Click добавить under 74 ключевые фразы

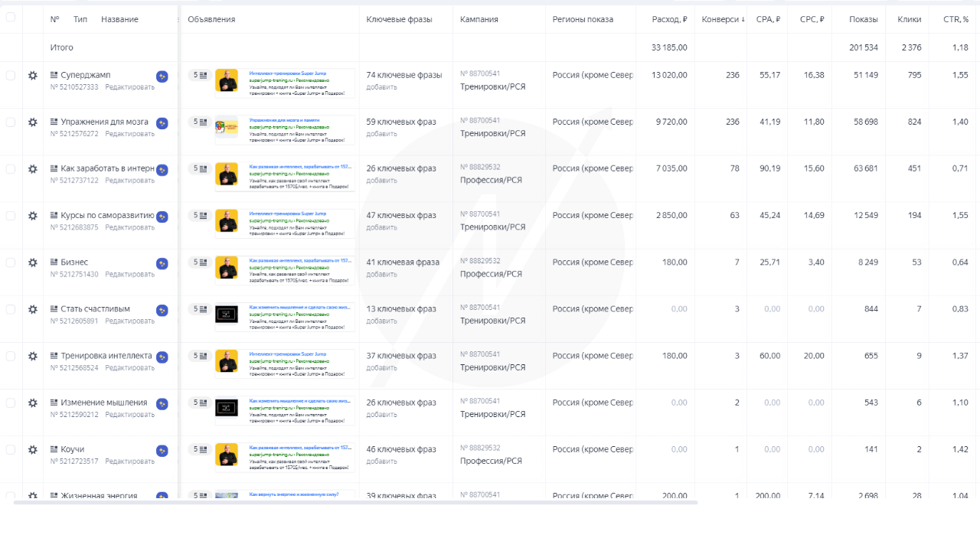coord(381,87)
